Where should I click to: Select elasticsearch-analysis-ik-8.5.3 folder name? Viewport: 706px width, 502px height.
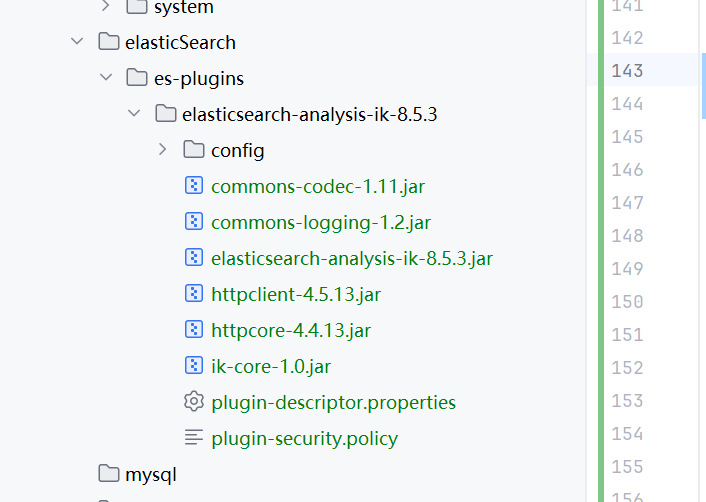point(309,115)
